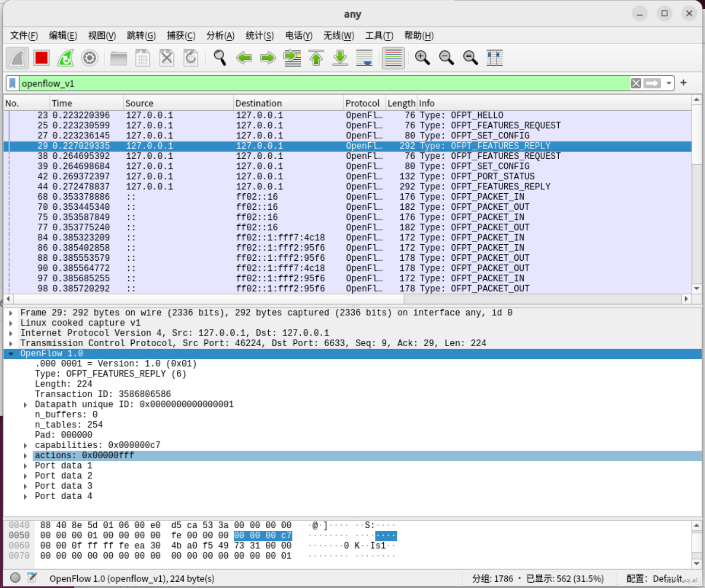Close this capture file icon
This screenshot has height=588, width=705.
[x=167, y=58]
